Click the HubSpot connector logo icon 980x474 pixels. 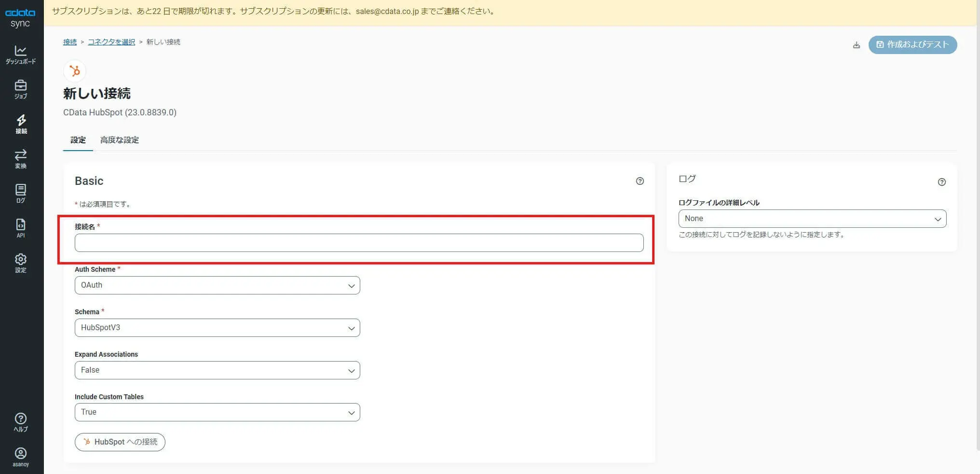click(x=75, y=71)
